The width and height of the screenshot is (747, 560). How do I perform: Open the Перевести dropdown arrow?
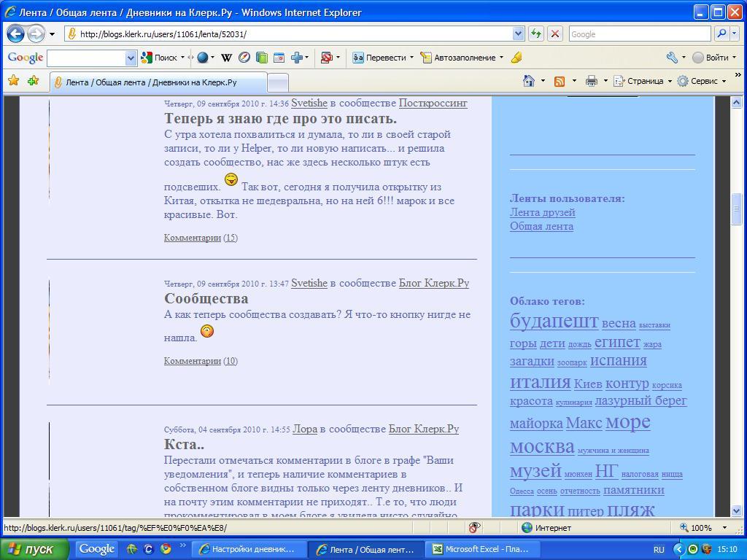coord(411,58)
